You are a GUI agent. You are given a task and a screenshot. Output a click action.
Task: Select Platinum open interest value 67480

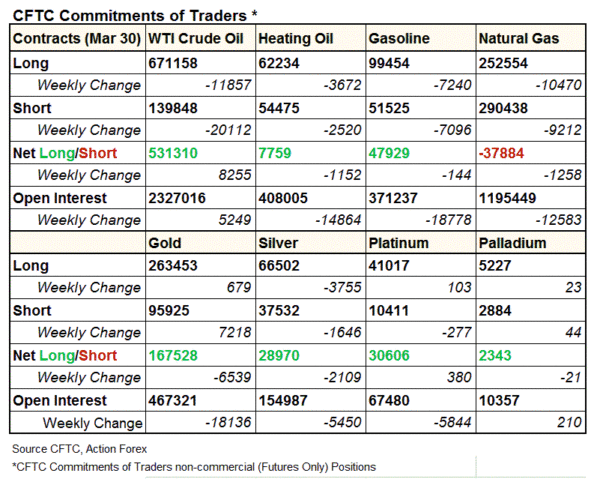point(389,400)
